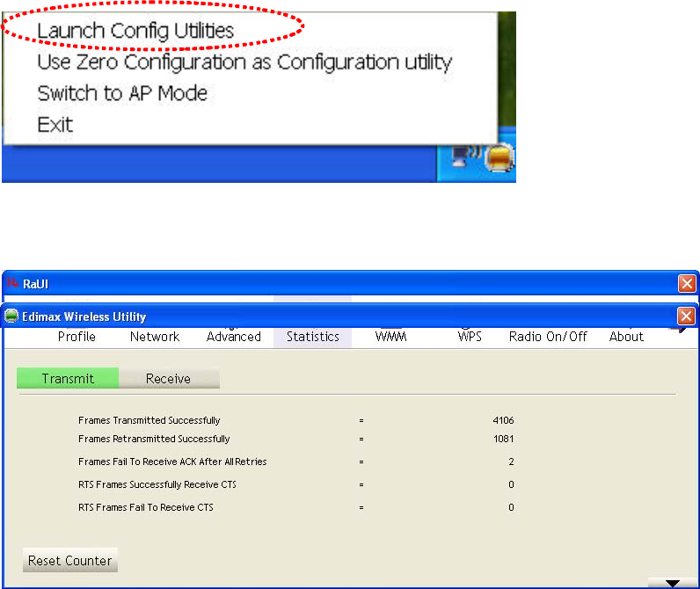The image size is (700, 589).
Task: Click RTS Frames Successfully Receive CTS label
Action: (x=157, y=484)
